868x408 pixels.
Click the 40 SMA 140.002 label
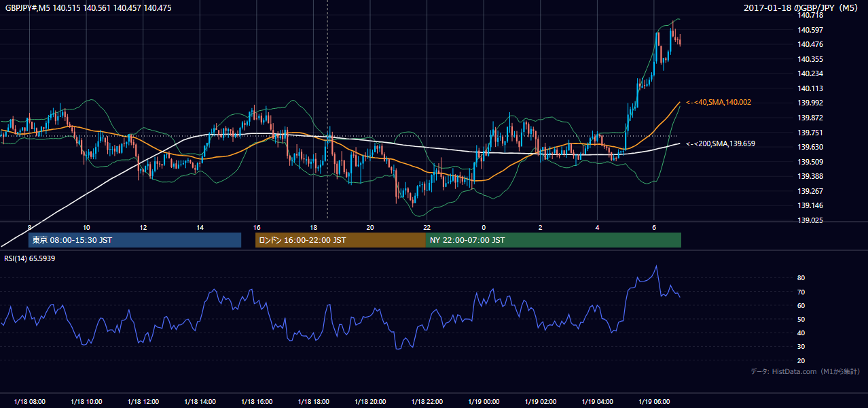coord(719,102)
